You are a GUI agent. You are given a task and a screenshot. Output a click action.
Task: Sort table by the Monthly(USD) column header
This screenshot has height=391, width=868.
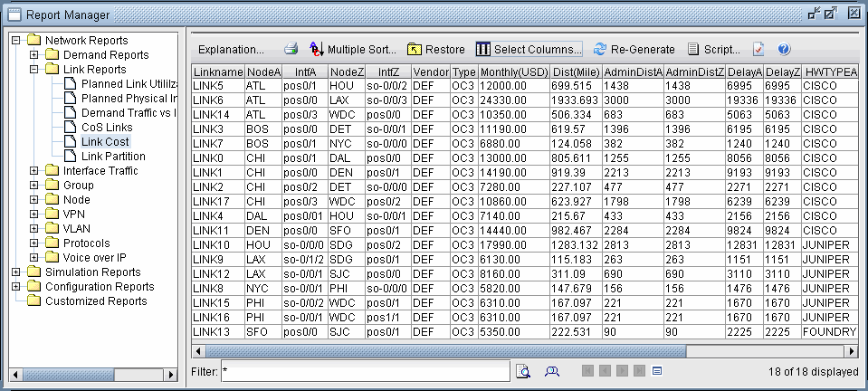513,72
